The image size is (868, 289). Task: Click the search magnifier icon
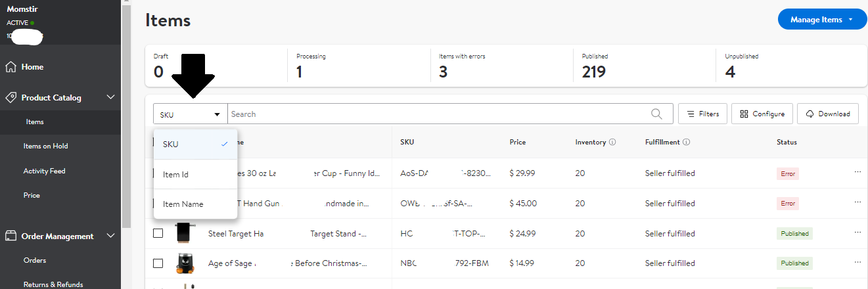coord(656,114)
